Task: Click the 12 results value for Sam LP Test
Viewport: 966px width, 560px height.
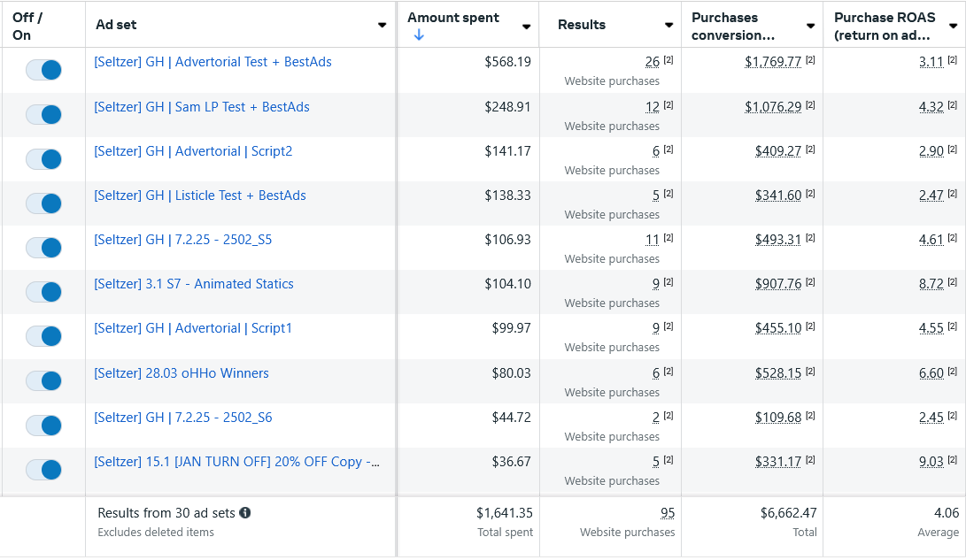Action: (x=653, y=107)
